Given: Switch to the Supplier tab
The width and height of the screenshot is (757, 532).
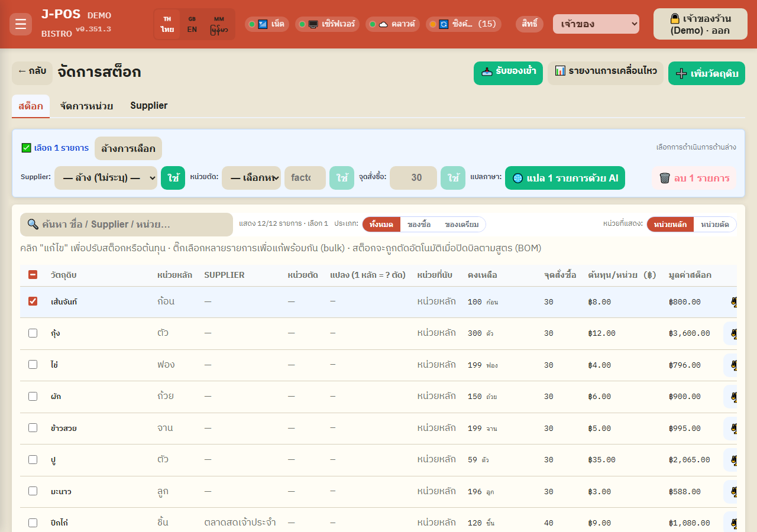Looking at the screenshot, I should pyautogui.click(x=149, y=106).
